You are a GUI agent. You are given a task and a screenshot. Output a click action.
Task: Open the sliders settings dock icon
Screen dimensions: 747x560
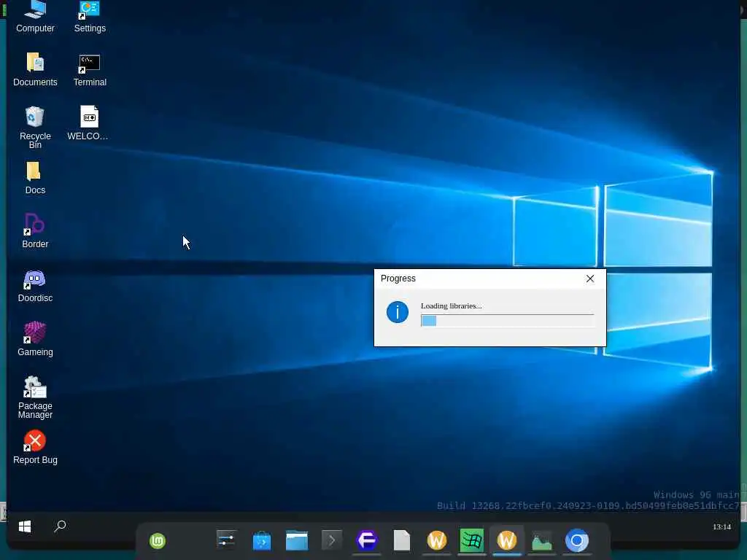tap(226, 540)
